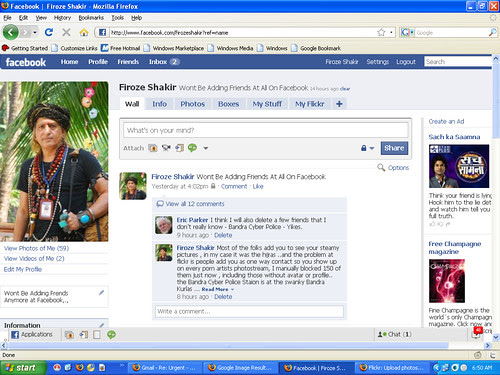The width and height of the screenshot is (500, 375).
Task: Open back/forward history dropdown arrow
Action: click(35, 32)
